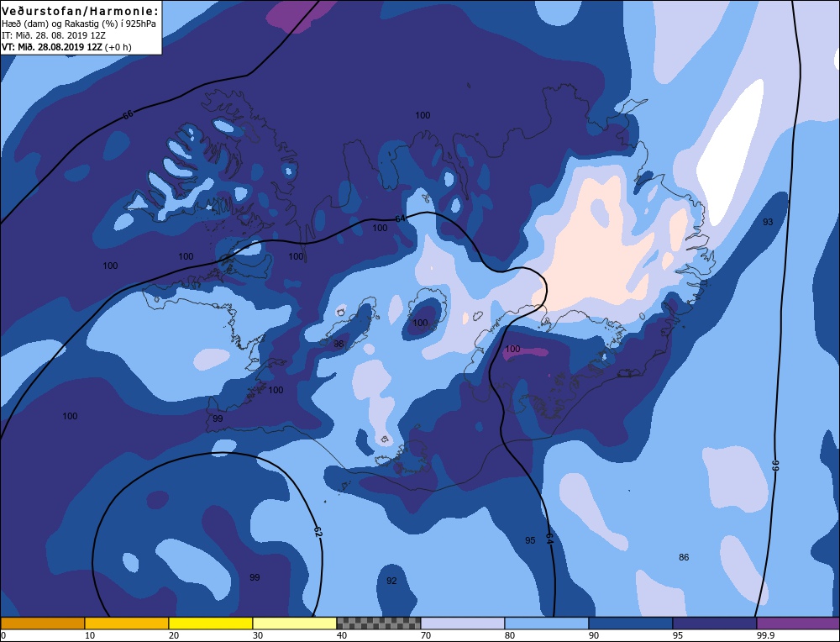
Task: Click the '100' value inside the purple patch
Action: pos(512,349)
